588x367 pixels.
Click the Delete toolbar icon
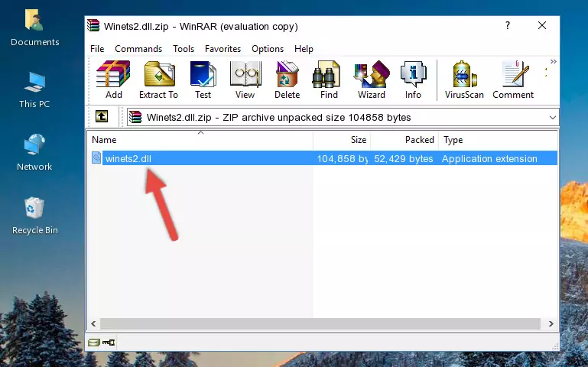(x=288, y=80)
